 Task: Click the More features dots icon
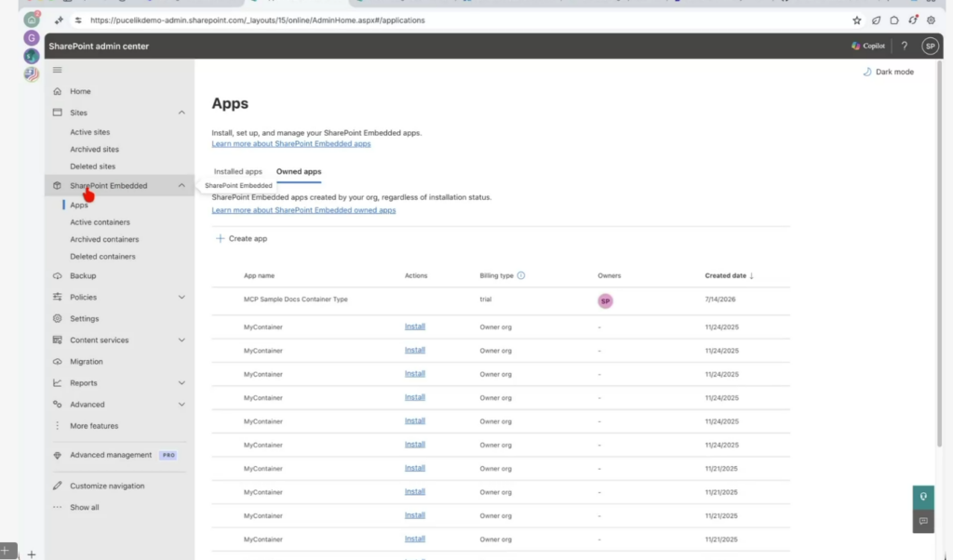pyautogui.click(x=57, y=426)
